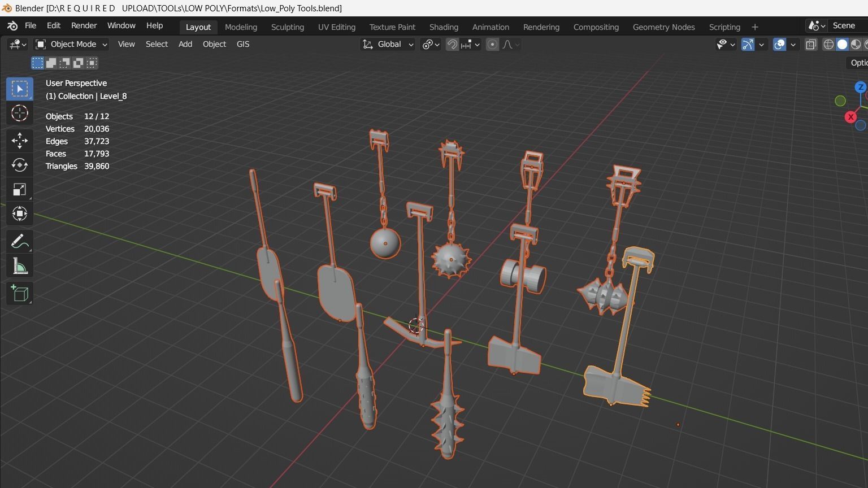Click the Blender logo menu icon

(x=12, y=26)
